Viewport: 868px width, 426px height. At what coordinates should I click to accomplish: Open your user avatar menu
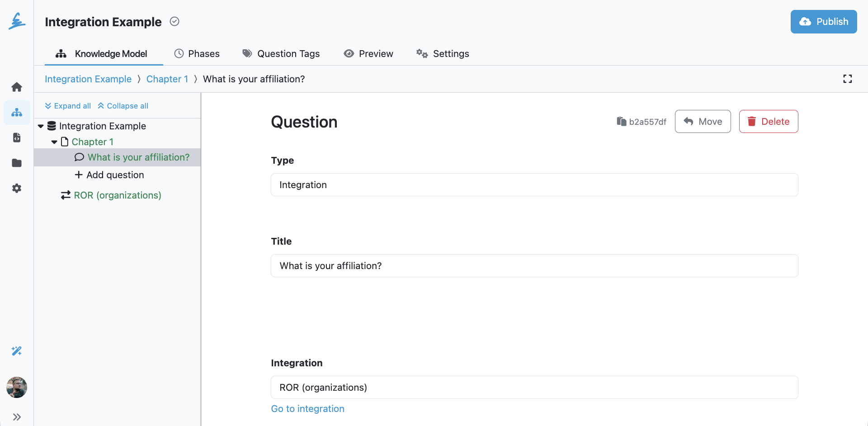click(17, 388)
